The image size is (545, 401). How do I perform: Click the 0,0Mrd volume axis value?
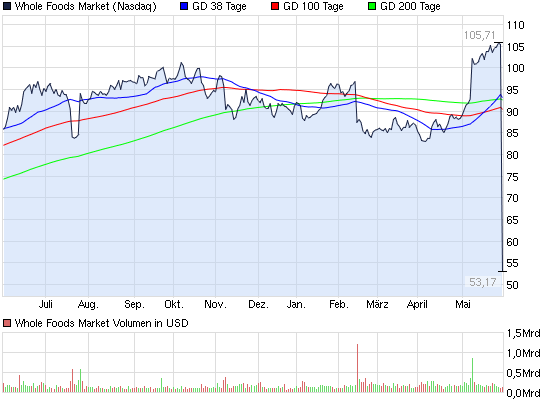coord(523,393)
